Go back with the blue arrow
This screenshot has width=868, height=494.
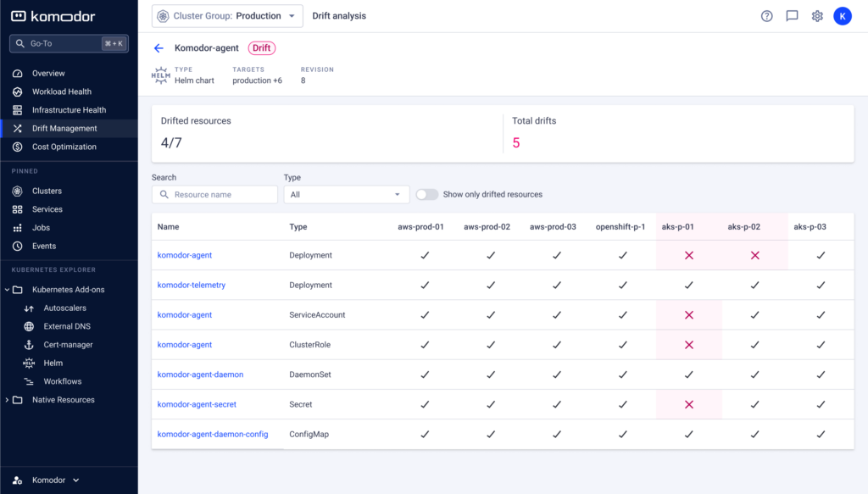tap(159, 48)
